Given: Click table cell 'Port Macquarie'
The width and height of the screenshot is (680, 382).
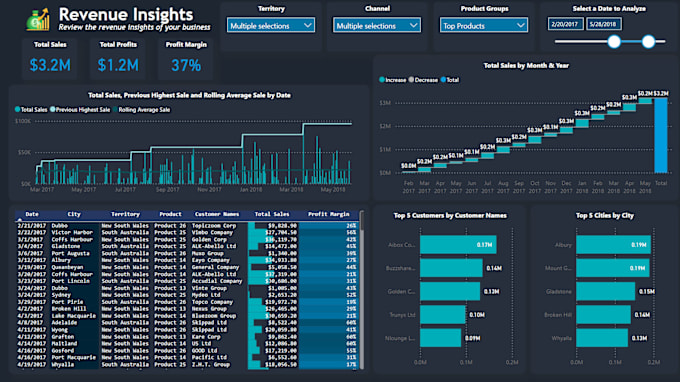Looking at the screenshot, I should (x=73, y=357).
